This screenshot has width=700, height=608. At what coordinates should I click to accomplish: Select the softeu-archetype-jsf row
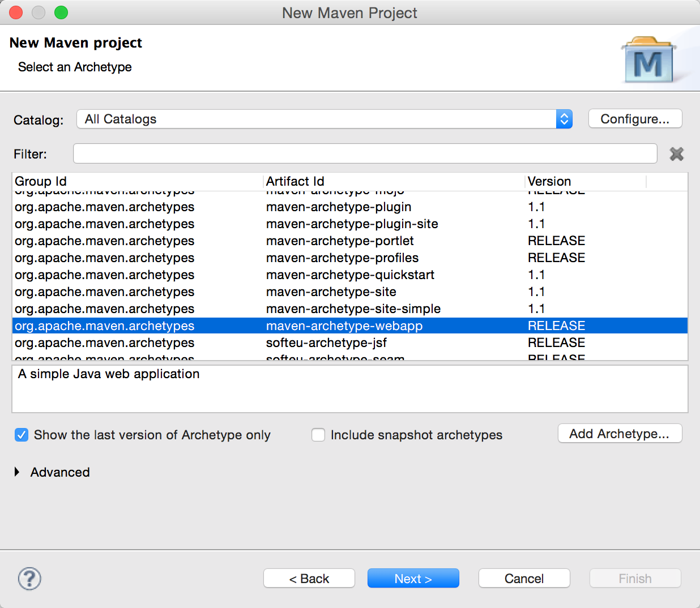[350, 342]
